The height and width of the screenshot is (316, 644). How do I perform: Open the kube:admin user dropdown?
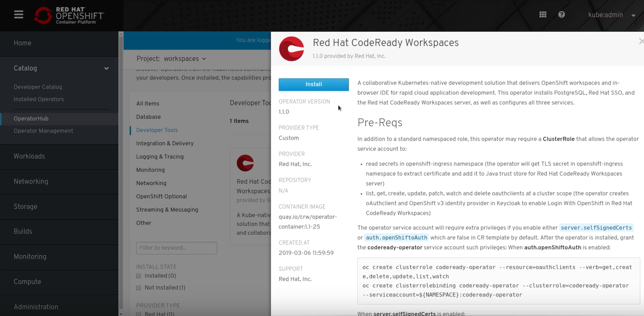(x=611, y=15)
